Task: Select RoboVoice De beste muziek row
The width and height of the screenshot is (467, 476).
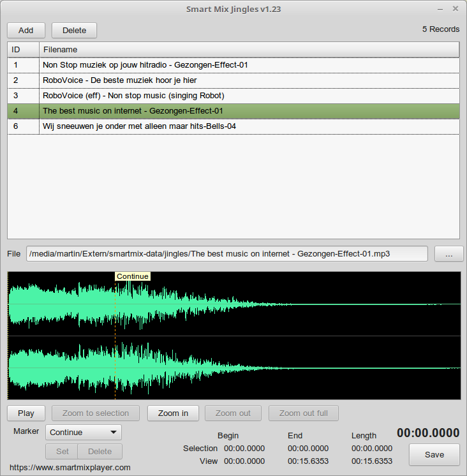Action: pyautogui.click(x=119, y=80)
